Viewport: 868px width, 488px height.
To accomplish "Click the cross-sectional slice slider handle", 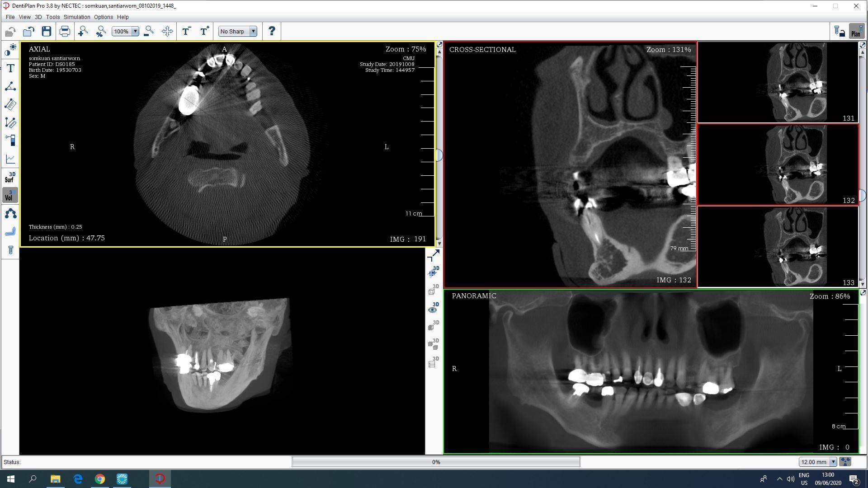I will click(x=862, y=195).
